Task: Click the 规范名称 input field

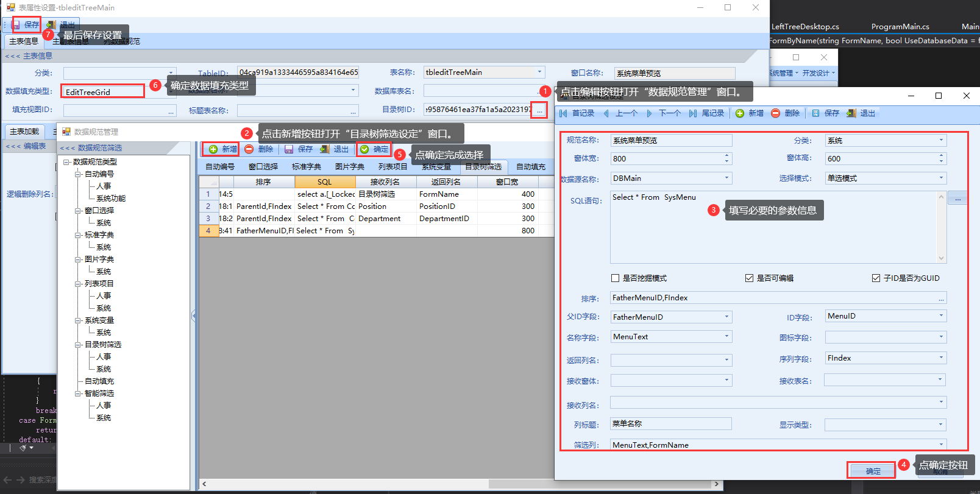Action: click(x=671, y=140)
